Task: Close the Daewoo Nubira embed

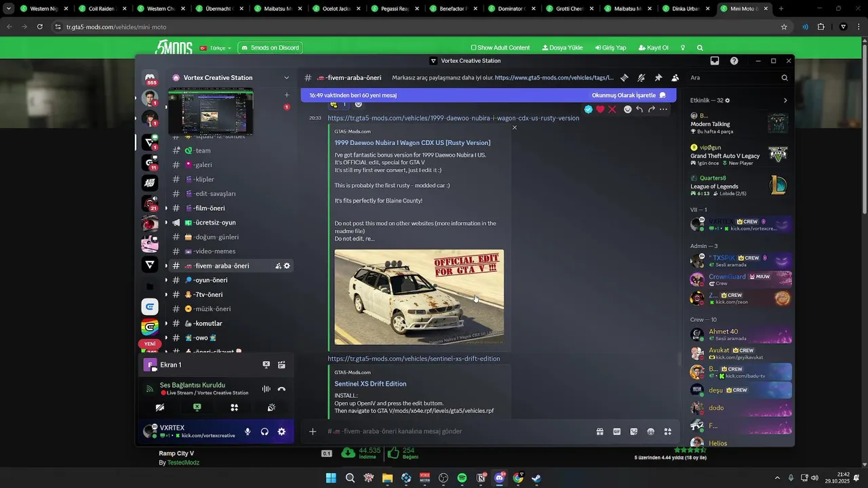Action: pos(514,127)
